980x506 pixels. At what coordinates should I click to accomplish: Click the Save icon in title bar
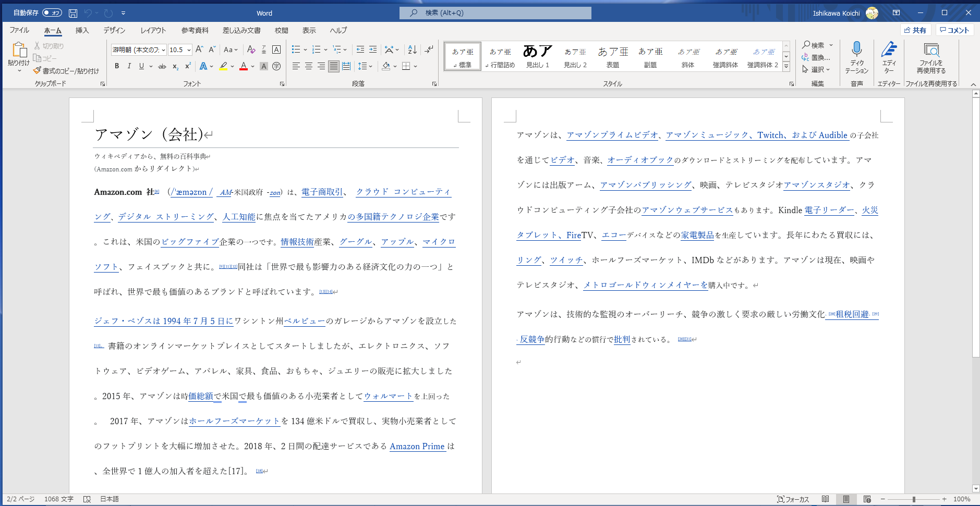coord(73,13)
